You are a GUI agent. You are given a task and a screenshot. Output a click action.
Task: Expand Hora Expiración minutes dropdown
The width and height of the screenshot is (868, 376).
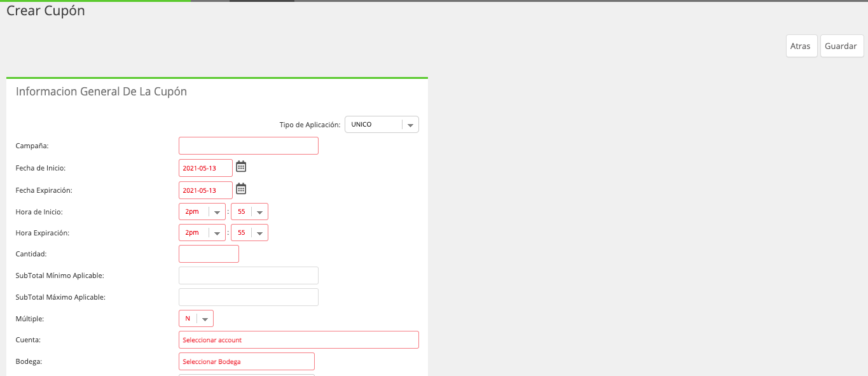coord(249,233)
